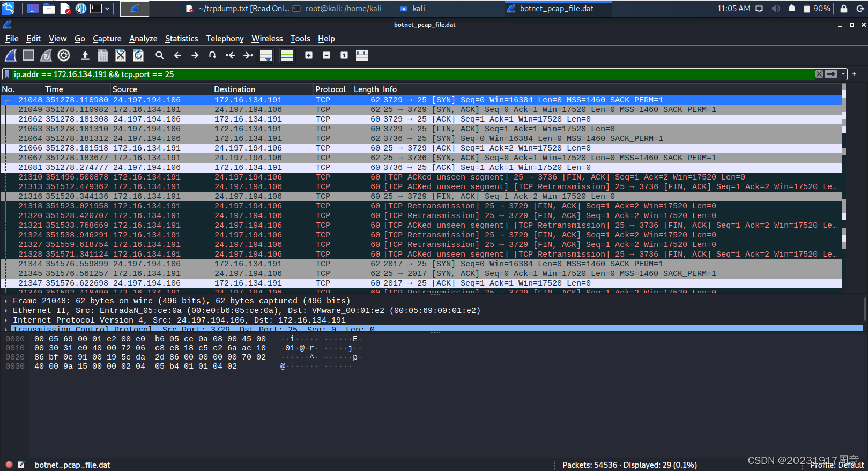Restart the current capture
Screen dimensions: 868x471
(46, 55)
